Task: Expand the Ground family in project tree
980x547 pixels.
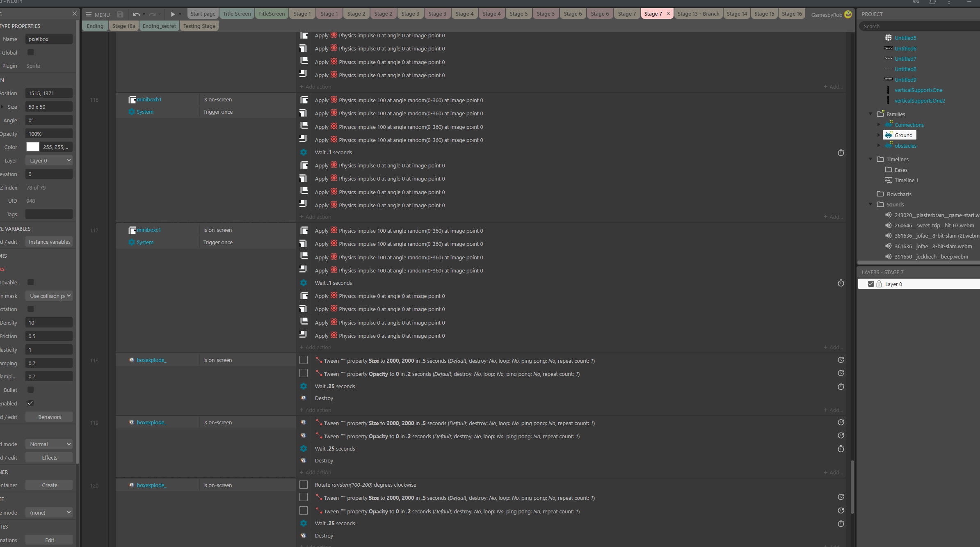Action: point(879,135)
